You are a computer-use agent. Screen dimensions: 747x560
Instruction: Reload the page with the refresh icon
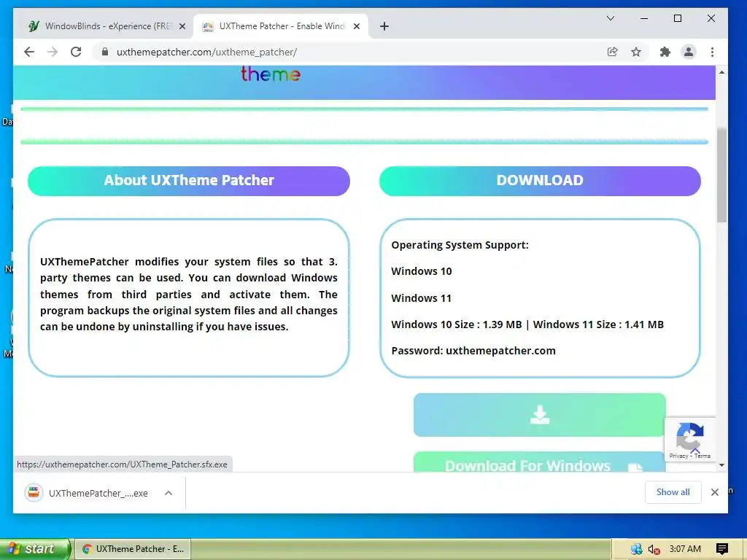pyautogui.click(x=76, y=52)
